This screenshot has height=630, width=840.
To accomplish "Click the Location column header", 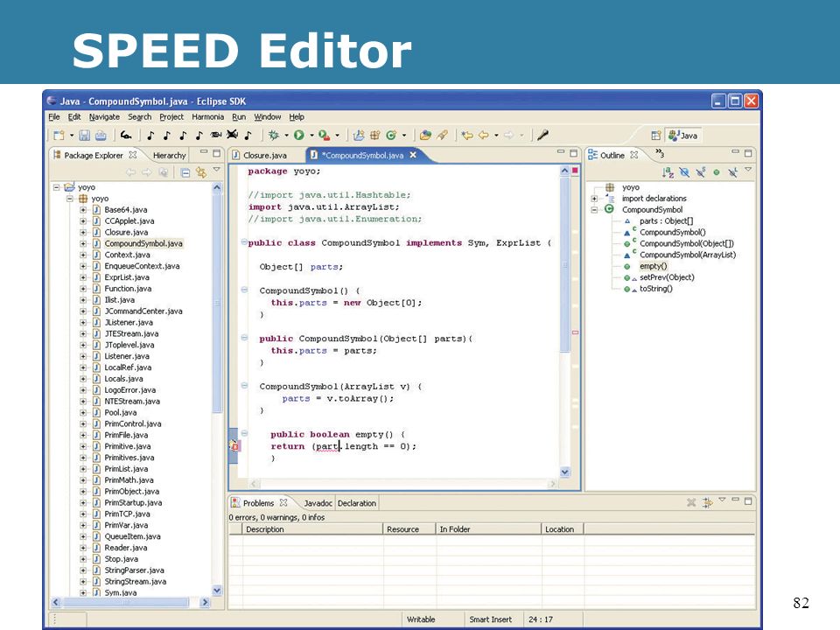I will (x=563, y=529).
